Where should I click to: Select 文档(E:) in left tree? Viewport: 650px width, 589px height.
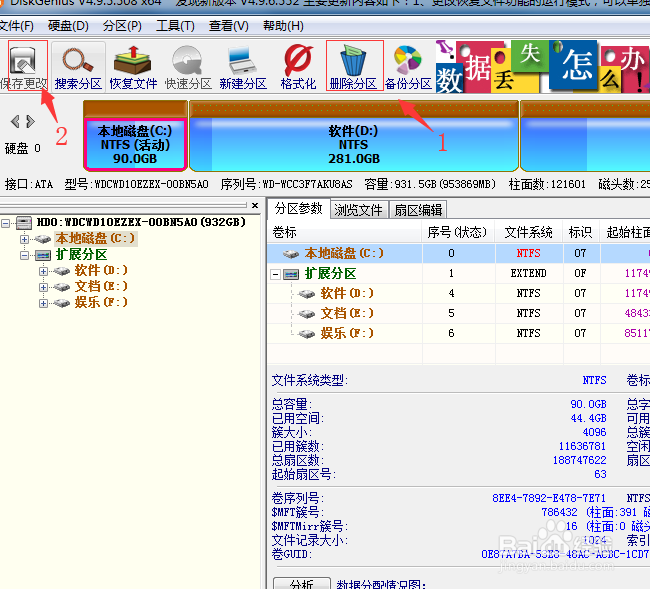(x=101, y=286)
